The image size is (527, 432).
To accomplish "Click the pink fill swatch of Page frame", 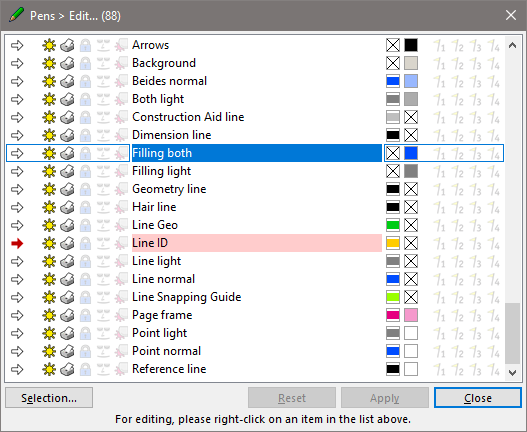I will [x=411, y=315].
